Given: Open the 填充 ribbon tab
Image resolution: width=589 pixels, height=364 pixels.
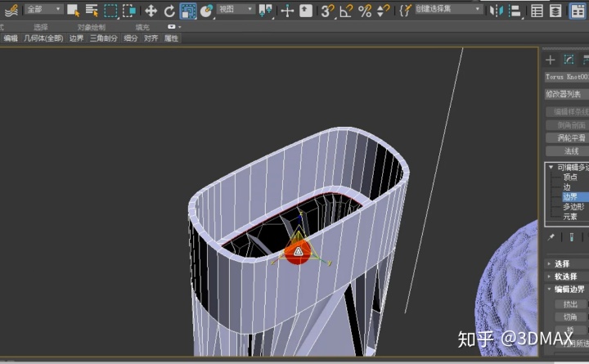Looking at the screenshot, I should [x=142, y=27].
